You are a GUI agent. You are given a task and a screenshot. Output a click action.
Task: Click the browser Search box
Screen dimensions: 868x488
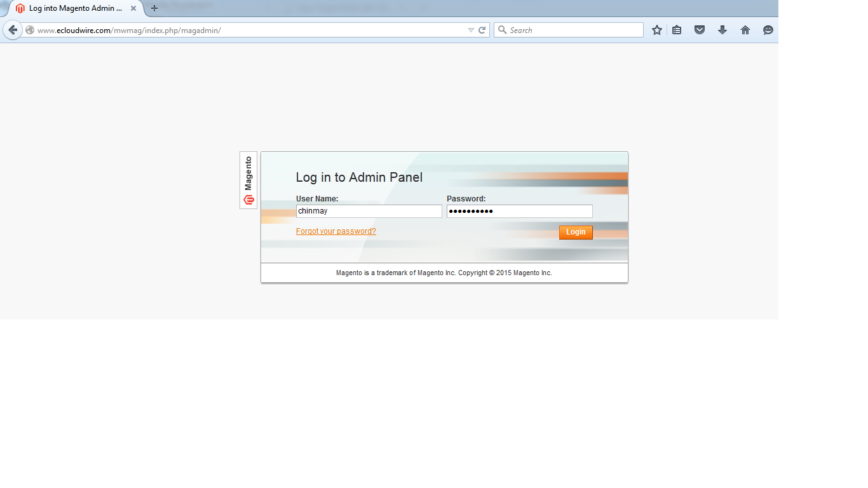(x=569, y=30)
